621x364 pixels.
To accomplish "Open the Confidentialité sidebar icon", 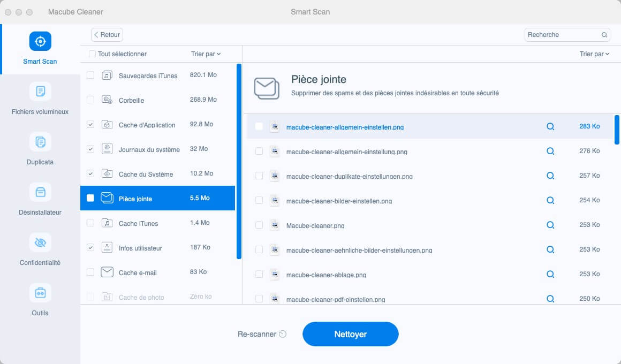I will click(40, 242).
